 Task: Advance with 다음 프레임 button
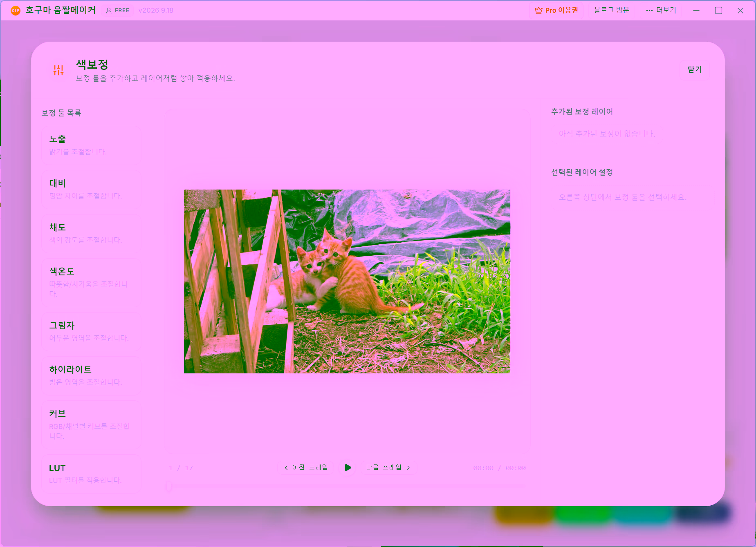(x=388, y=467)
